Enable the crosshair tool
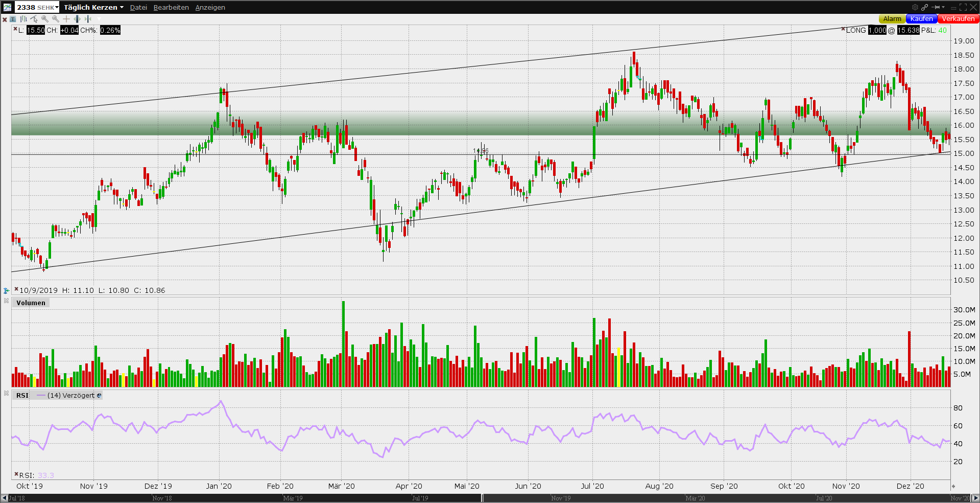The height and width of the screenshot is (503, 980). click(66, 19)
